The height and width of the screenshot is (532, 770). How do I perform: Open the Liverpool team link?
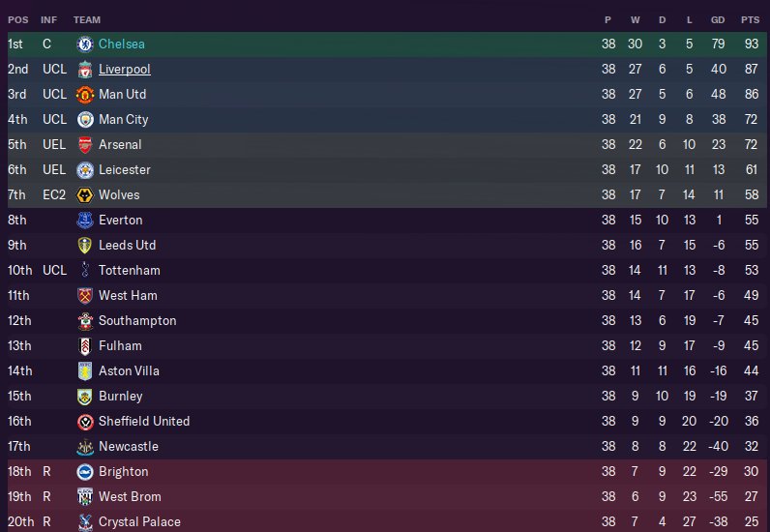pyautogui.click(x=124, y=70)
